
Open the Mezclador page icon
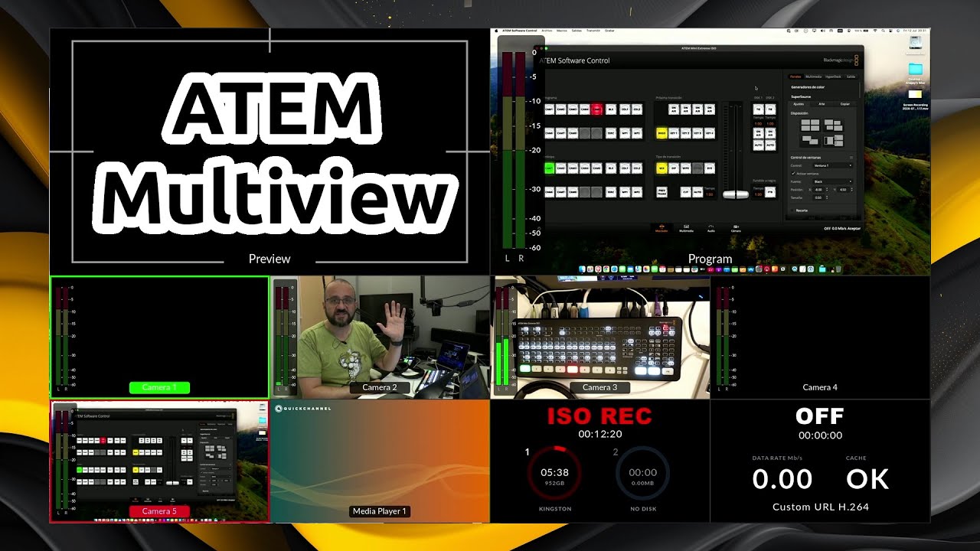coord(661,228)
